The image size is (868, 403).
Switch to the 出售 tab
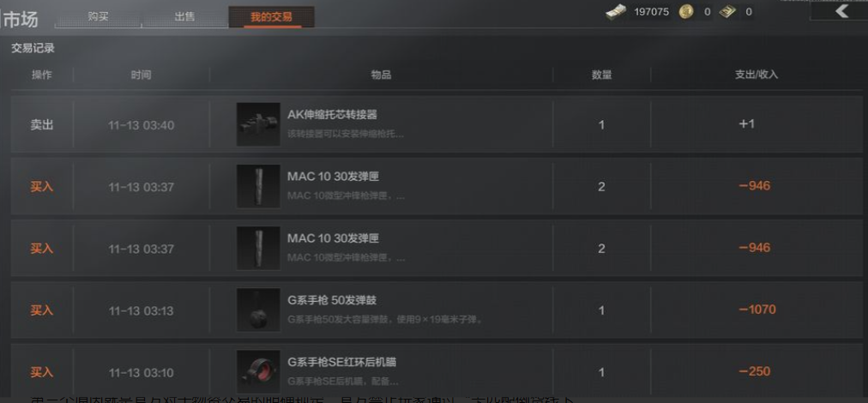click(185, 16)
